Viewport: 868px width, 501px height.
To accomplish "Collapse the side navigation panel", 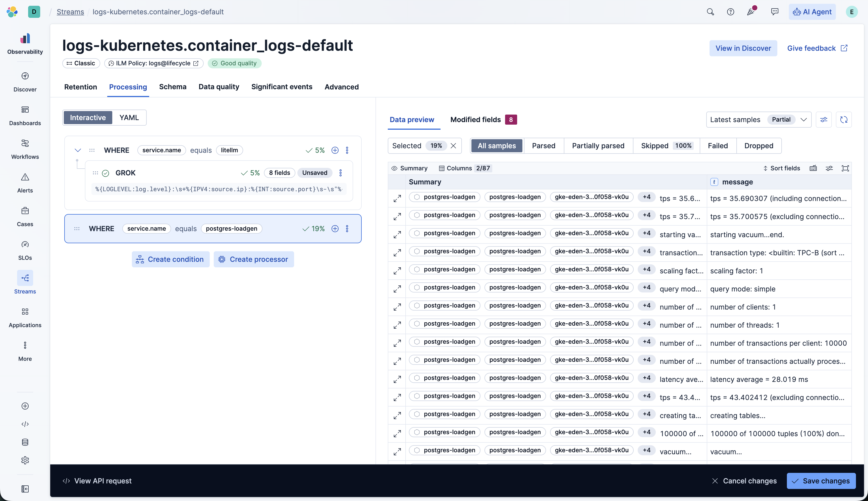I will click(x=25, y=489).
